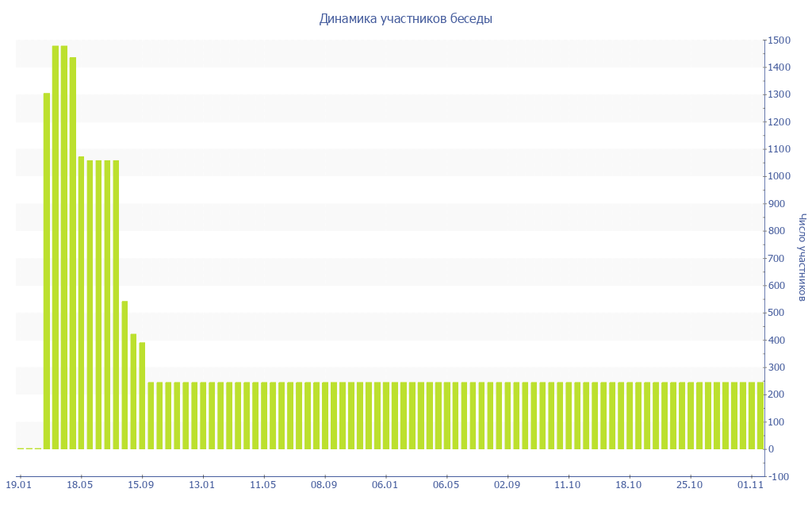
Task: Click the bar peaking near 540 participants
Action: click(124, 375)
